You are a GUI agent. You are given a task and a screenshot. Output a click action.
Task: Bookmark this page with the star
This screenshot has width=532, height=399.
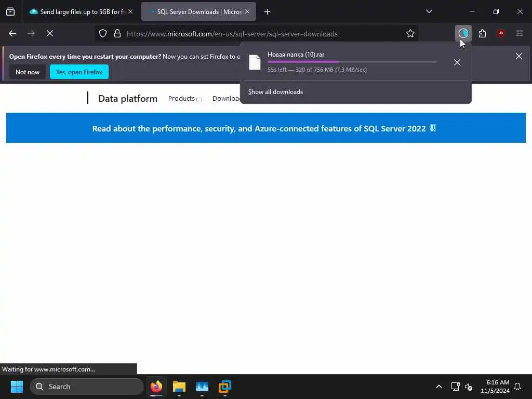(410, 33)
